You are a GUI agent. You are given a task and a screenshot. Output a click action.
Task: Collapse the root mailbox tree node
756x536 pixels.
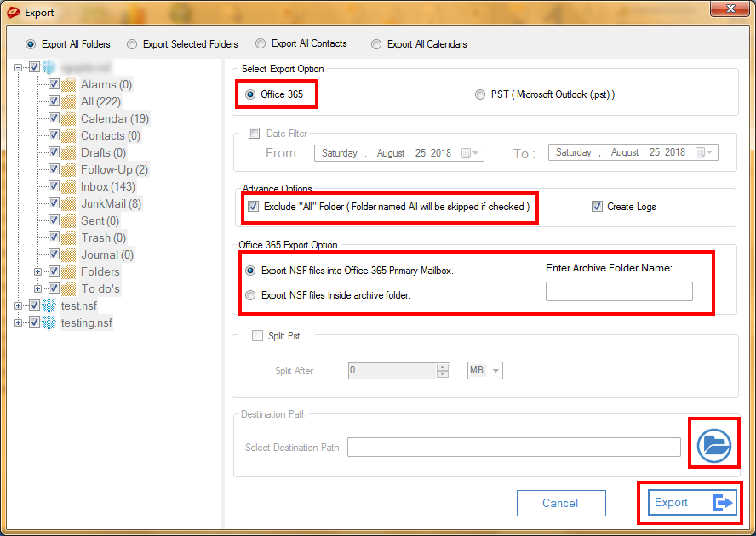[x=19, y=67]
